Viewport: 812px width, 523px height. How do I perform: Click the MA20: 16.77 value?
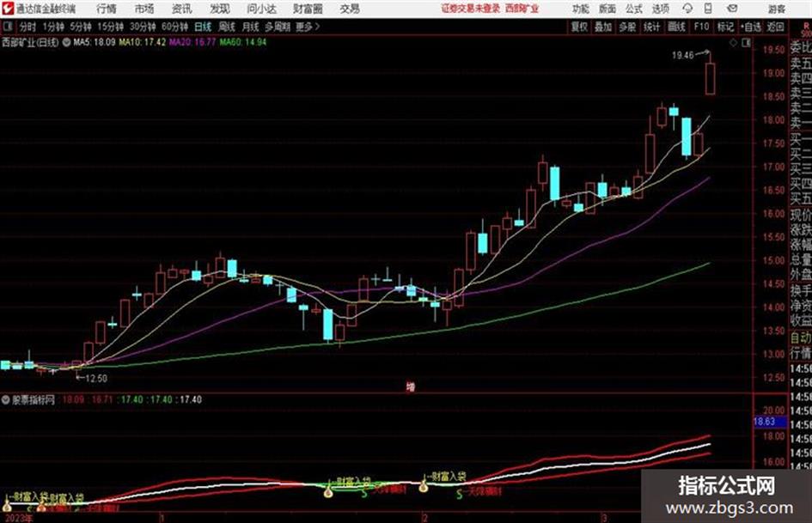point(192,42)
